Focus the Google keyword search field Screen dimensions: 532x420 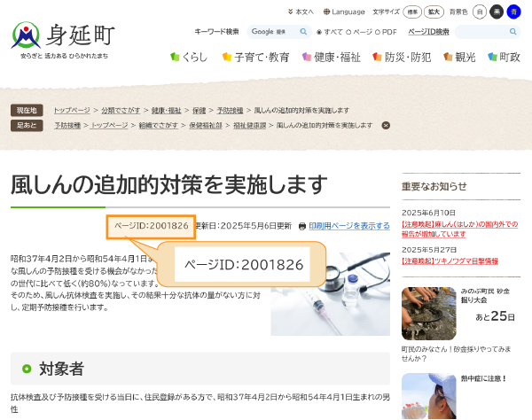click(x=273, y=32)
